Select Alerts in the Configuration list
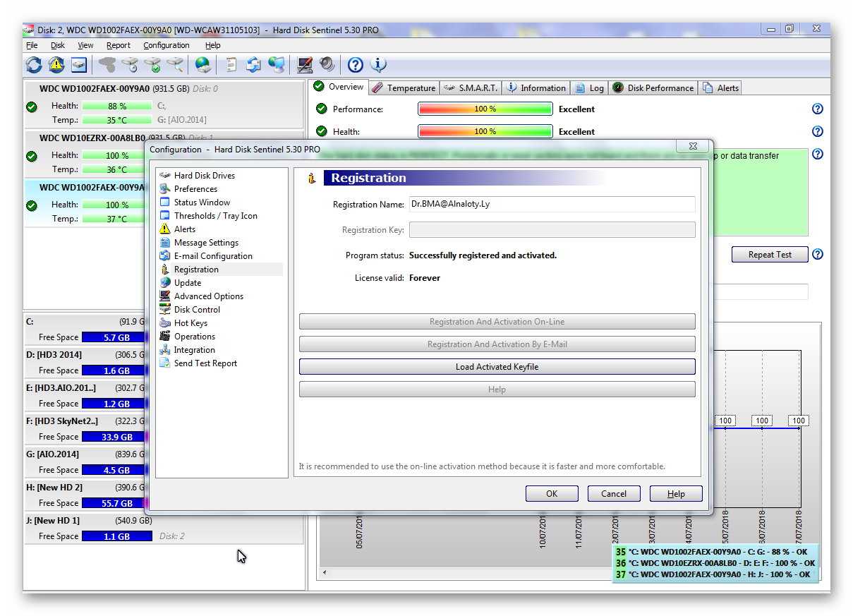Viewport: 853px width, 616px height. (185, 229)
